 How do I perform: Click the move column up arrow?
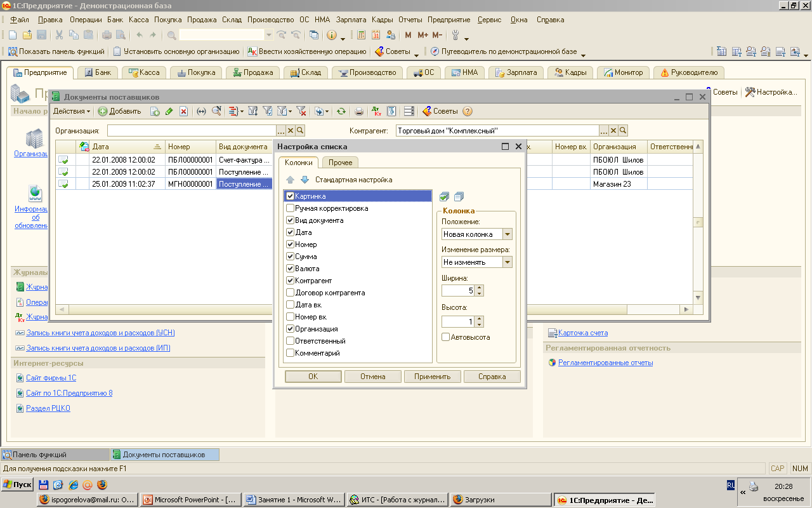coord(291,180)
